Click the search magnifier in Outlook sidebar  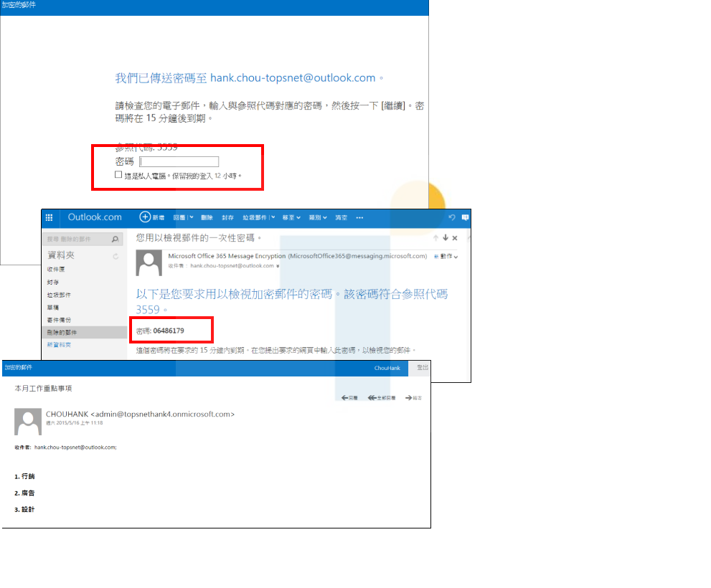coord(116,239)
